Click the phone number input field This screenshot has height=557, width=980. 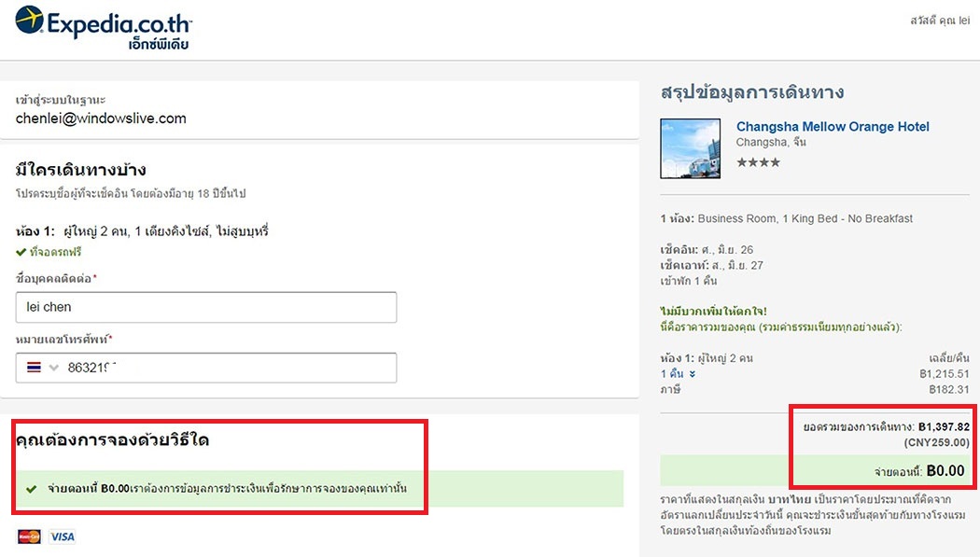pyautogui.click(x=206, y=368)
